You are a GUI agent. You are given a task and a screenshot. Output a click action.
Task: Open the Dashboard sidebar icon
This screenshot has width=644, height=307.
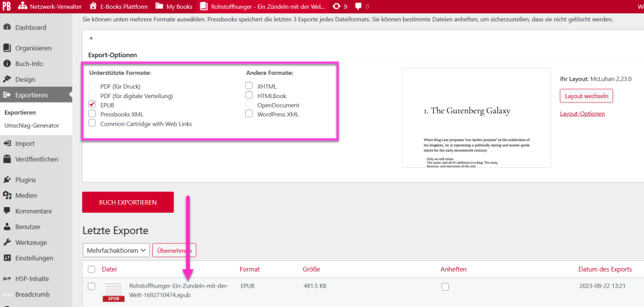[x=8, y=28]
